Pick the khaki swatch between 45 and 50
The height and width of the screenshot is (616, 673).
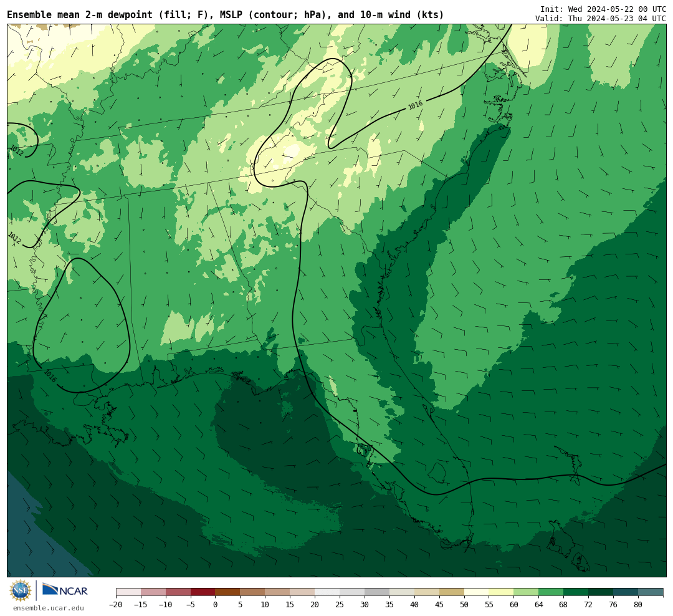tap(452, 592)
